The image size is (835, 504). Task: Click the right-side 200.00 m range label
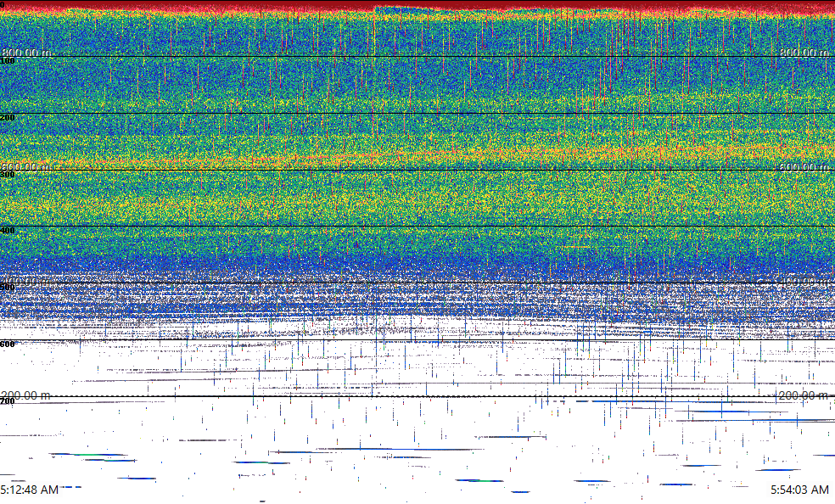(804, 395)
